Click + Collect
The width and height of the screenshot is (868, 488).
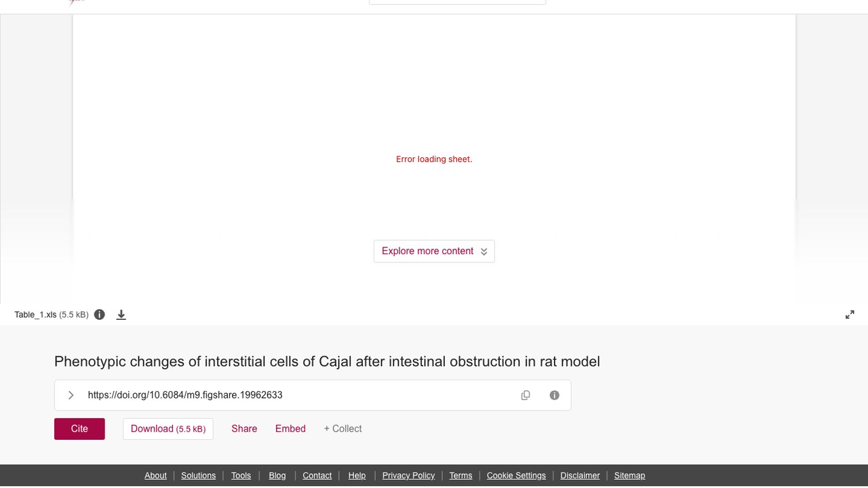(342, 428)
